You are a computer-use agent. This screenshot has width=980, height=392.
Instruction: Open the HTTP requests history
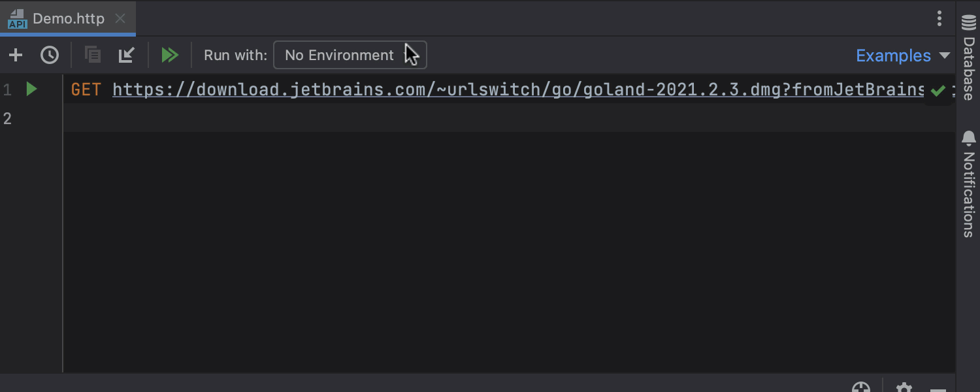[x=50, y=56]
